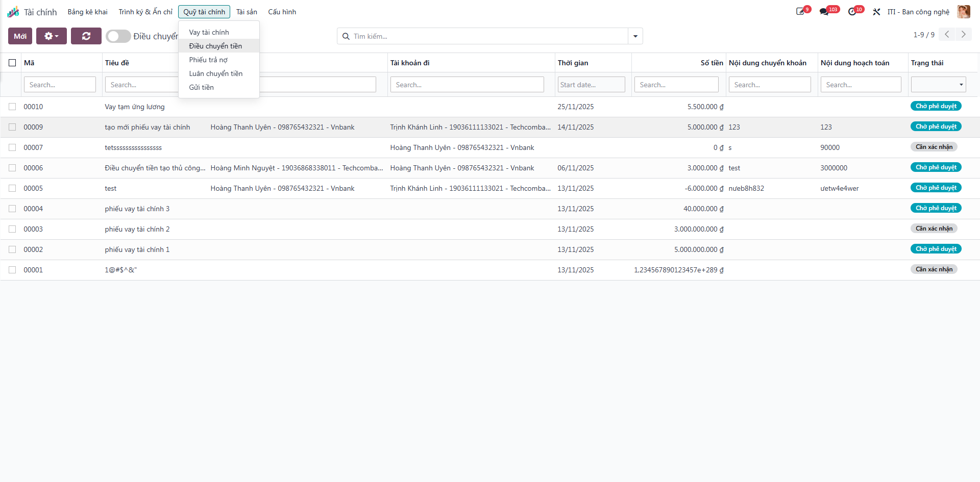This screenshot has height=482, width=980.
Task: Tick the checkbox for row 00010
Action: (12, 107)
